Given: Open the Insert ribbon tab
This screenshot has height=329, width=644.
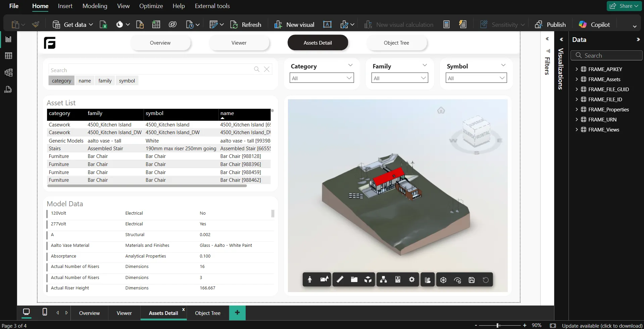Looking at the screenshot, I should tap(65, 6).
